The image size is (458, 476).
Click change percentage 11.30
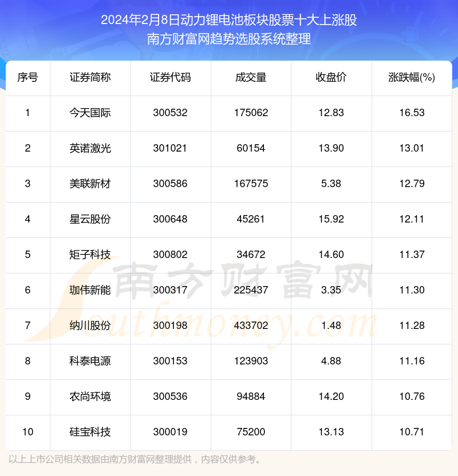click(412, 290)
